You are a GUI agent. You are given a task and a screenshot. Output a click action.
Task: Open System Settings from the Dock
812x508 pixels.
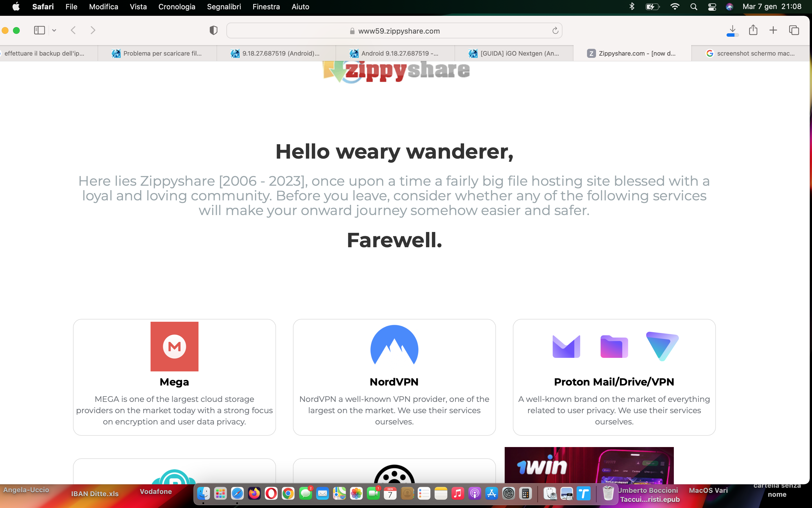tap(509, 494)
